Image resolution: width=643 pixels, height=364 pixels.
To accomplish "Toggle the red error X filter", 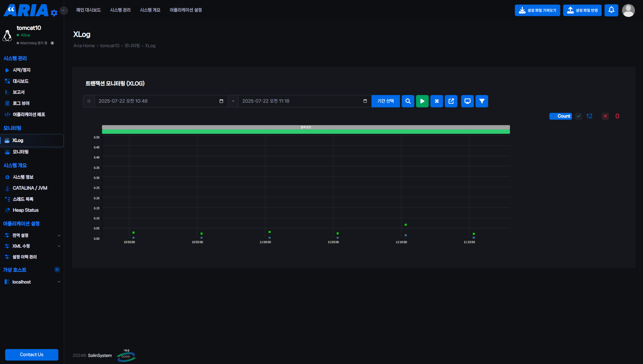I will [x=605, y=116].
